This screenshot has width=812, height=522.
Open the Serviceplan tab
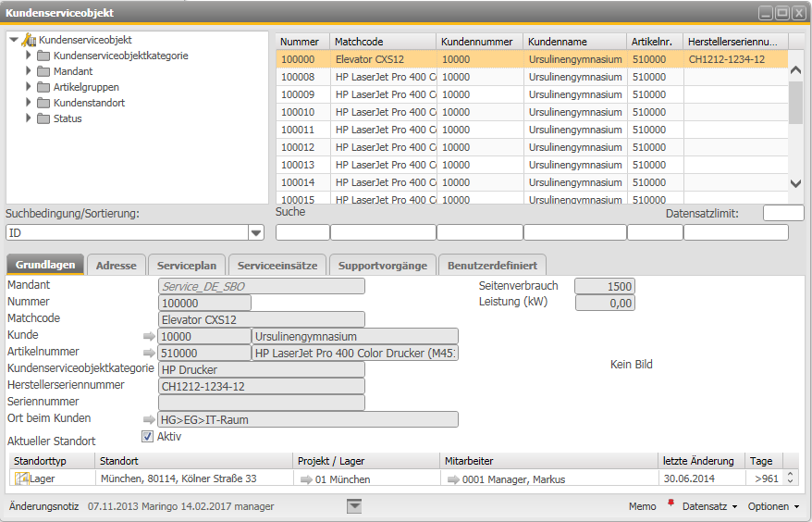[187, 266]
